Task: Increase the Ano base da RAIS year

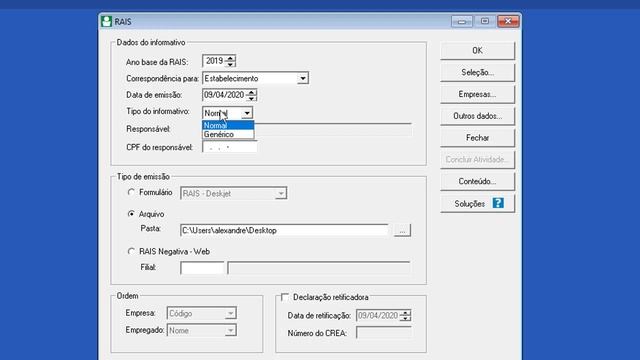Action: [x=230, y=58]
